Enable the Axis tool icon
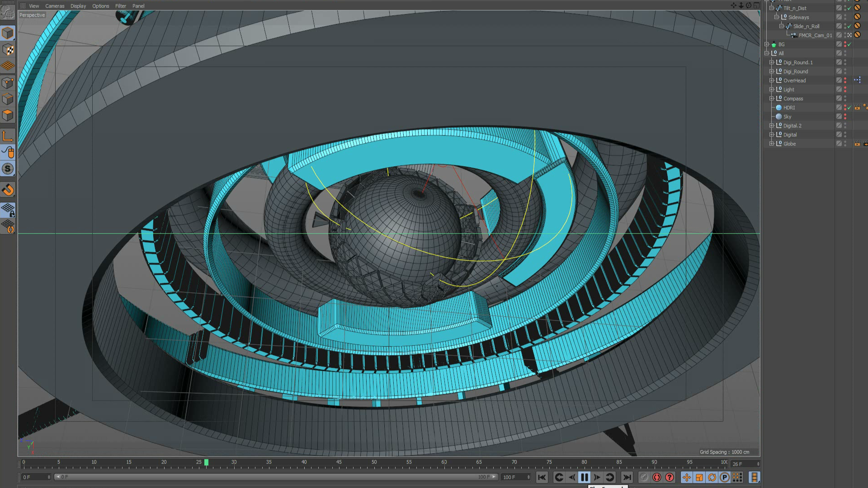The width and height of the screenshot is (868, 488). point(8,136)
